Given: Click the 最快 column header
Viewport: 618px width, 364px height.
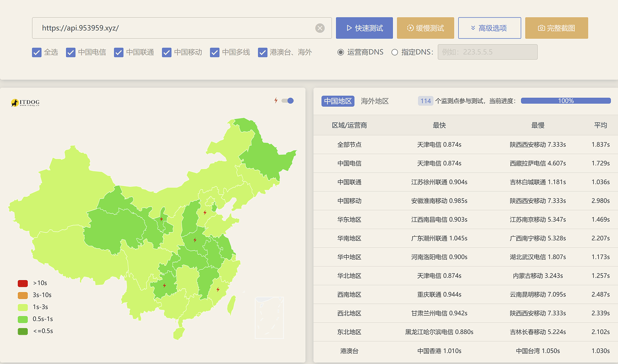Looking at the screenshot, I should [x=440, y=125].
